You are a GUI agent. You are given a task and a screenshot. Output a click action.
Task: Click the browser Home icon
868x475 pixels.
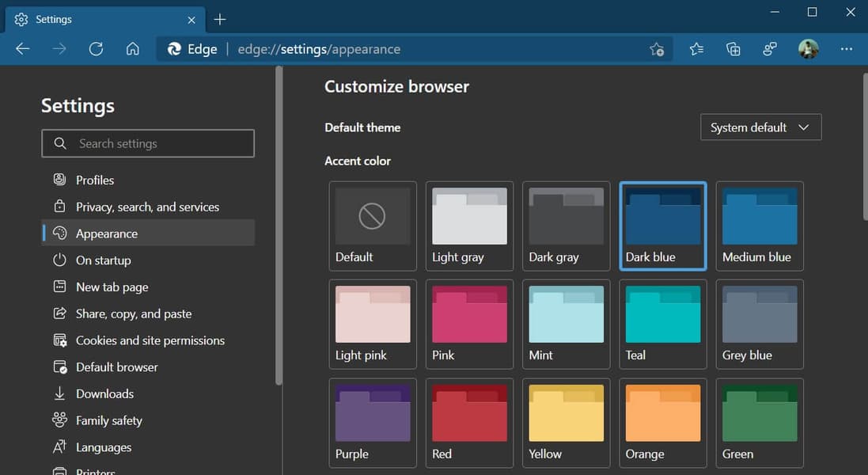133,49
